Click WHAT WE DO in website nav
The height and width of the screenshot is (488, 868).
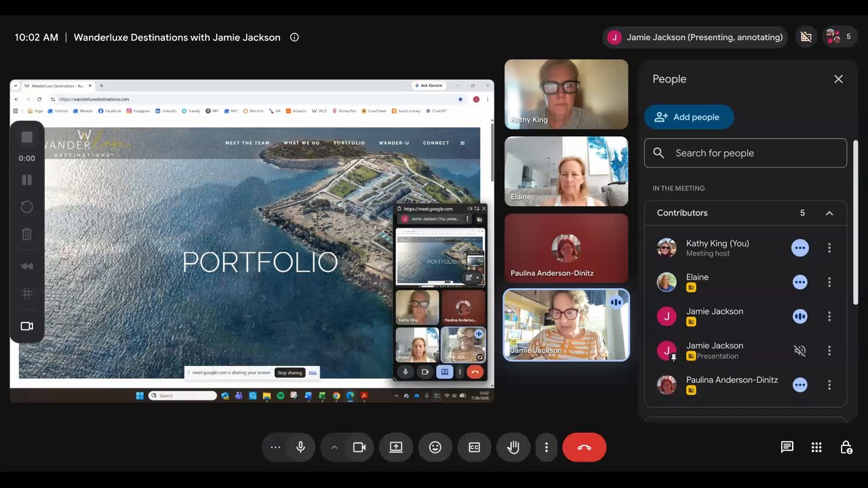tap(302, 143)
